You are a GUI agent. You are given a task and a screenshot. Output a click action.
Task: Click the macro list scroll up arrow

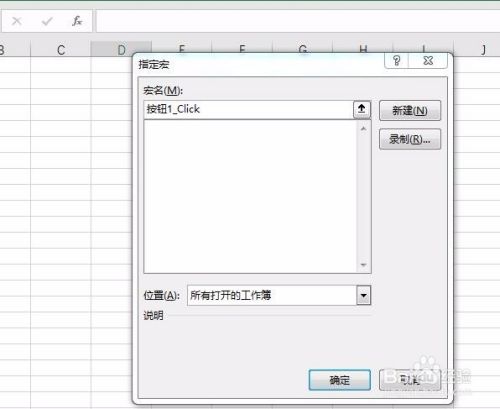tap(364, 129)
